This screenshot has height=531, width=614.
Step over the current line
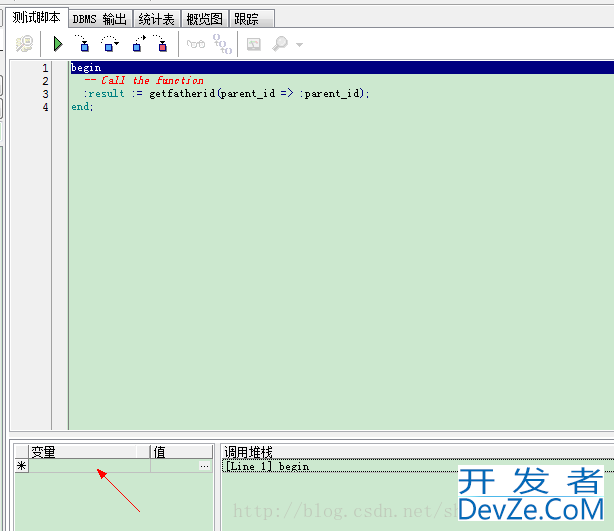click(x=110, y=43)
